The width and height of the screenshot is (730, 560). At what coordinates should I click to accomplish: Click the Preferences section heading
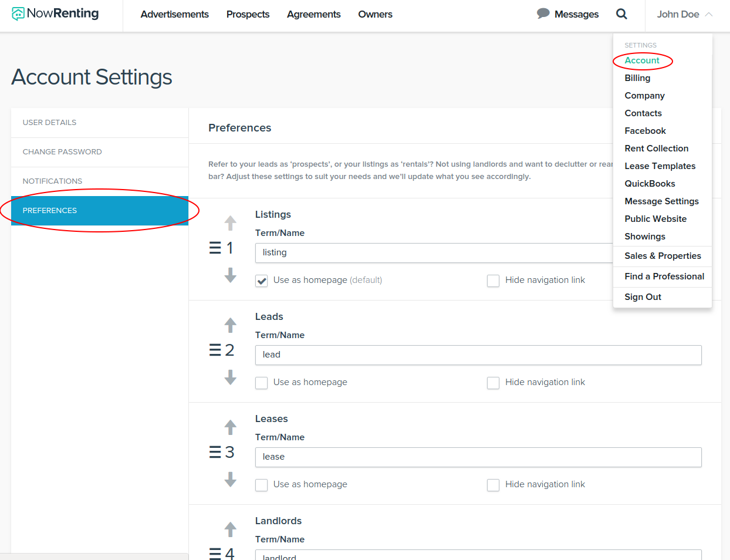pos(239,128)
